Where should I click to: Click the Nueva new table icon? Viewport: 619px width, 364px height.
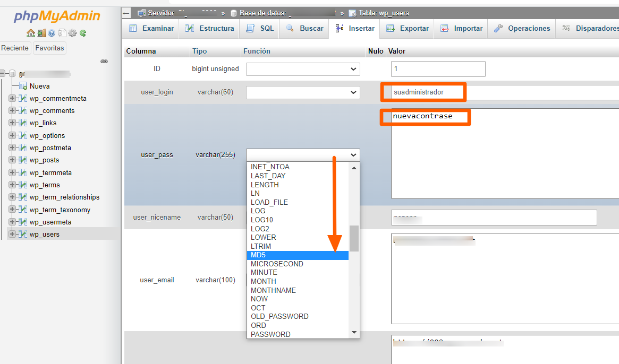(23, 86)
